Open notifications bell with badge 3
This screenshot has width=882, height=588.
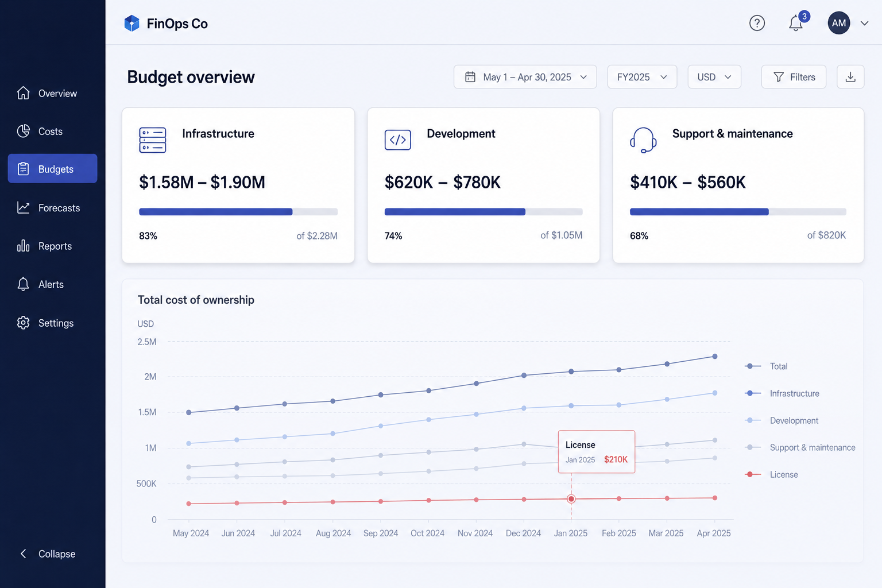[796, 23]
